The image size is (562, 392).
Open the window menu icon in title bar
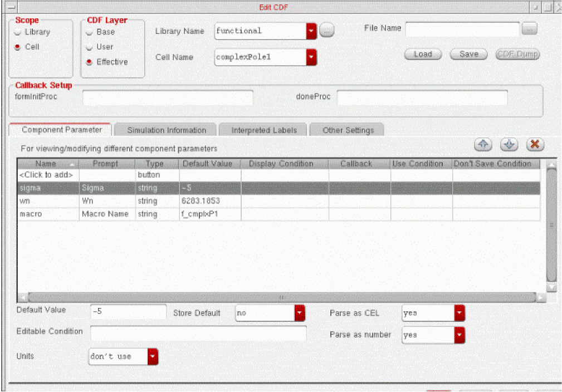6,7
